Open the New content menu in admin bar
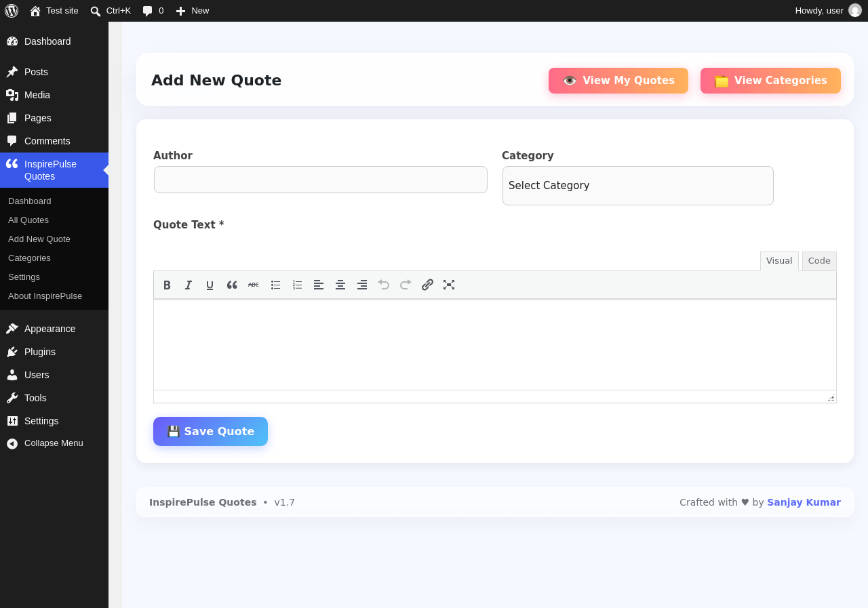Image resolution: width=868 pixels, height=608 pixels. tap(193, 11)
